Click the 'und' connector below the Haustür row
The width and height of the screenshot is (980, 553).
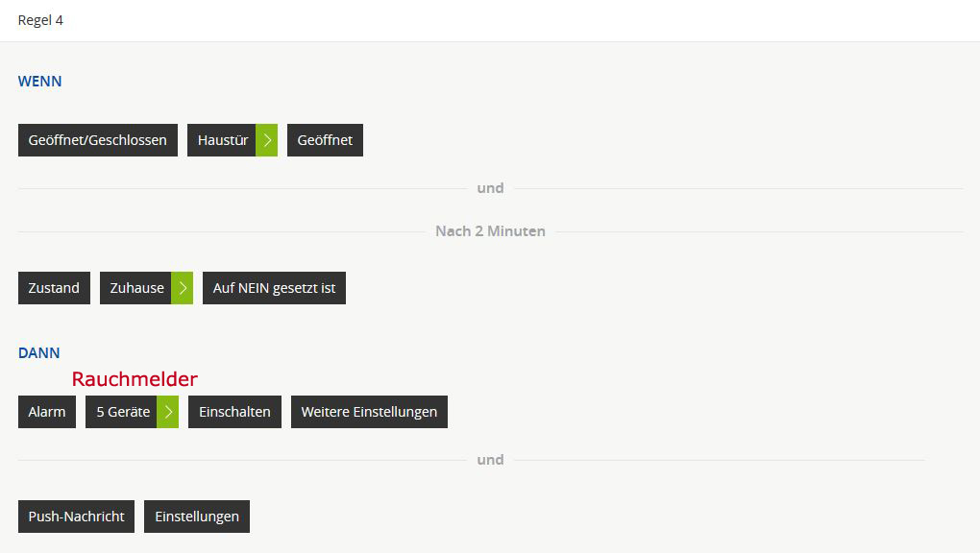click(490, 188)
